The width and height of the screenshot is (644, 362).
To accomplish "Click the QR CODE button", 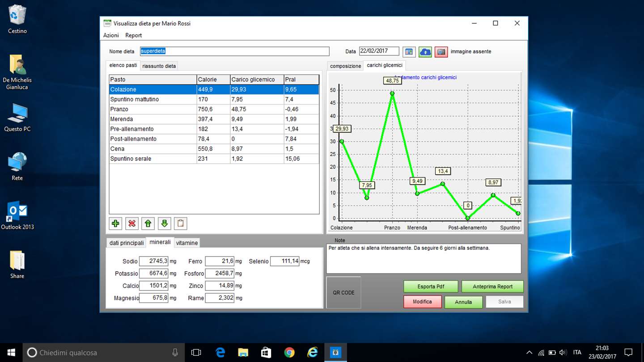I will (x=343, y=293).
